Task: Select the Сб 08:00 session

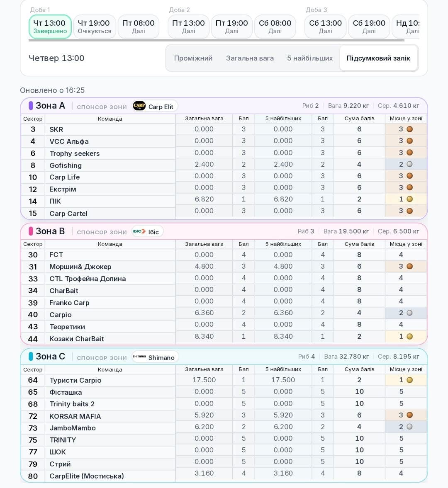Action: tap(275, 27)
